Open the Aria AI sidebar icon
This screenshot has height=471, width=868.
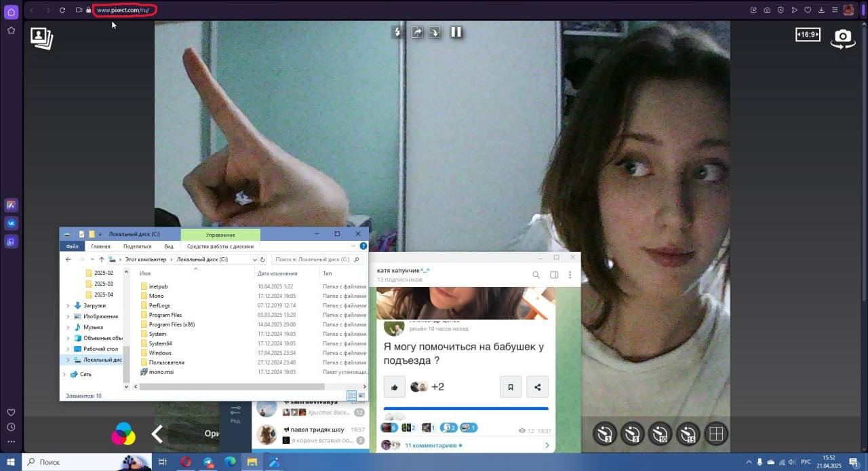[x=11, y=205]
